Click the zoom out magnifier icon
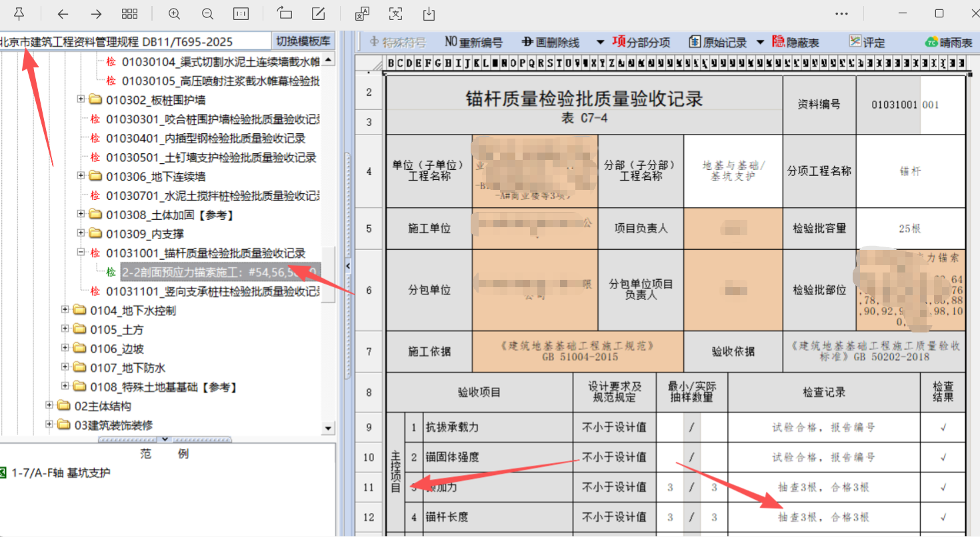This screenshot has height=537, width=980. point(207,13)
